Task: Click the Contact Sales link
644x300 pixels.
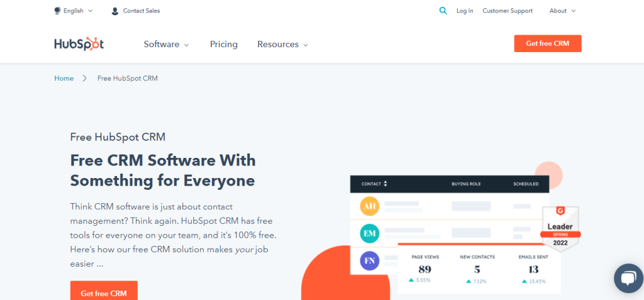Action: [142, 11]
